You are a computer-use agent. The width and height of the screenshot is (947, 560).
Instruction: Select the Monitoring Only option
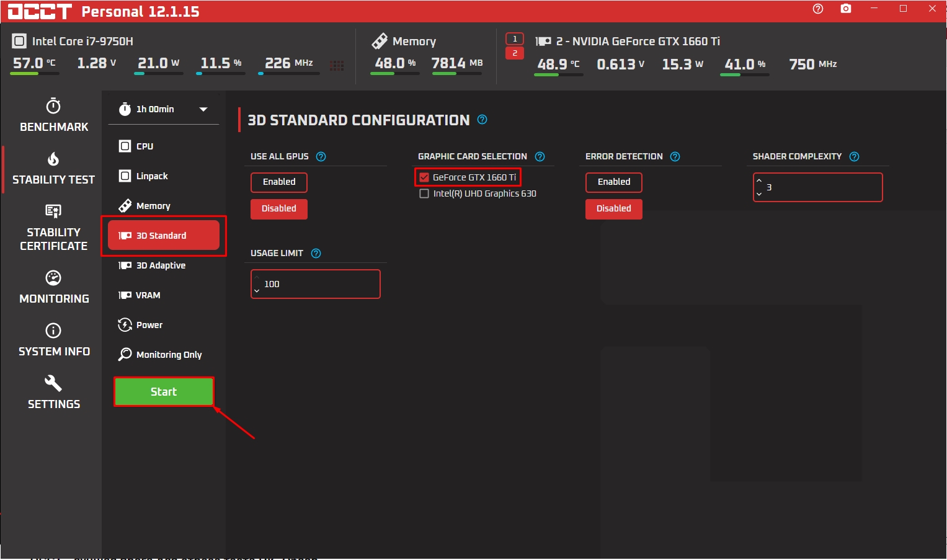[x=164, y=355]
